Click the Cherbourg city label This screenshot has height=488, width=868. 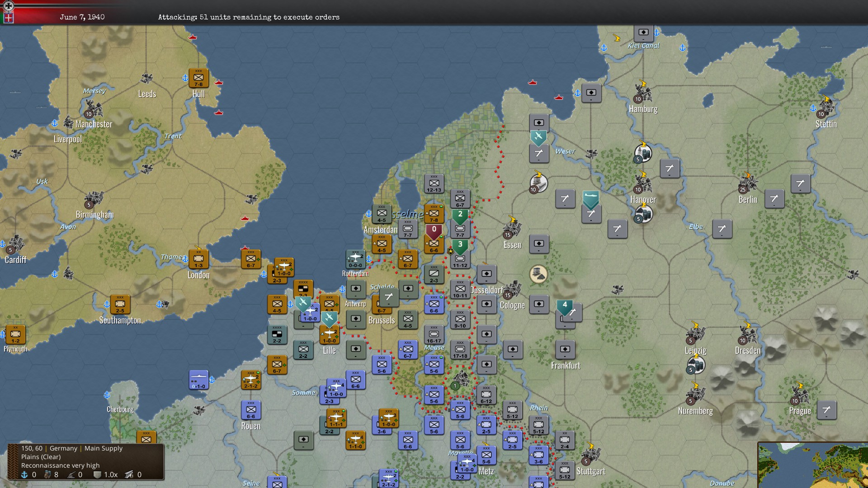pyautogui.click(x=120, y=409)
